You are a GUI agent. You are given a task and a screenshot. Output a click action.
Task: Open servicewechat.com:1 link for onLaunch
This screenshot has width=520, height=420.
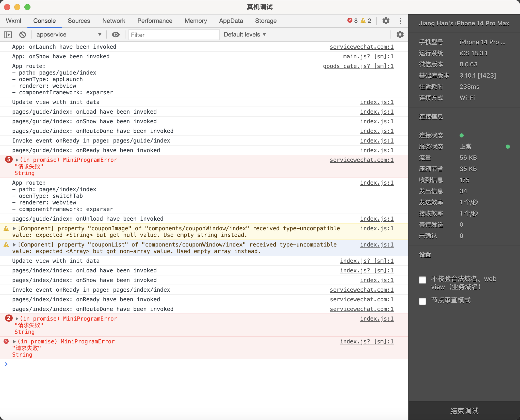362,47
